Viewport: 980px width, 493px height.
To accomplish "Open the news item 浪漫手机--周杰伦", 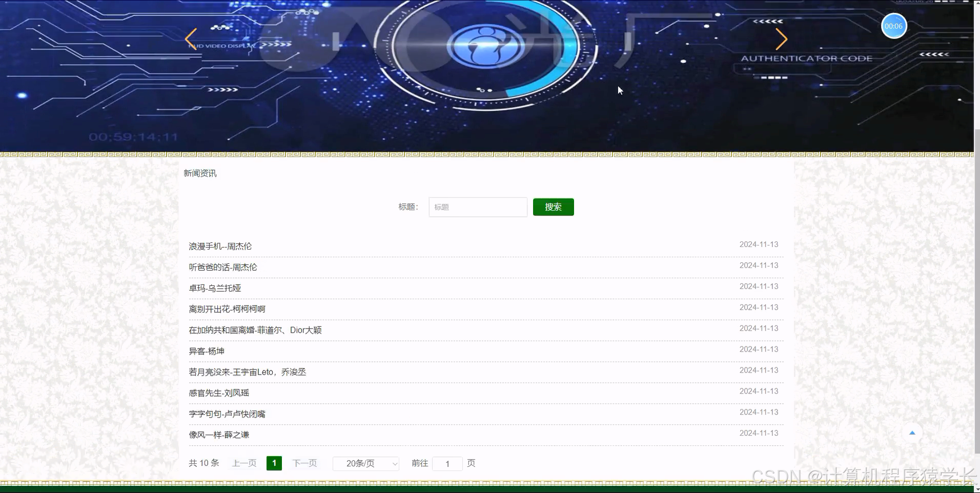I will tap(220, 246).
